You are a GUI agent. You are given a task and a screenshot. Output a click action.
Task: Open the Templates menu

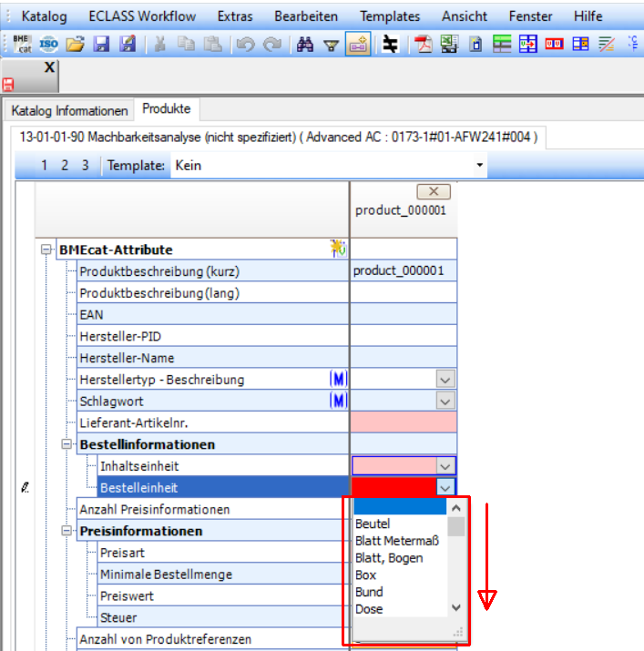point(390,16)
